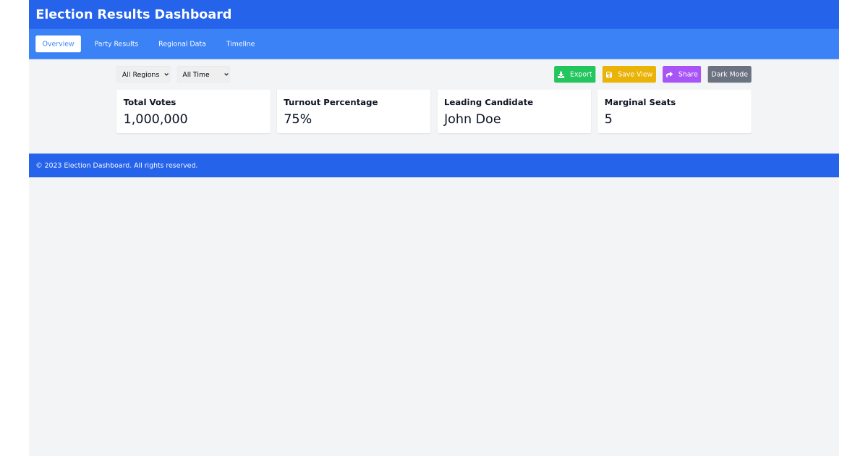Select the Overview tab
This screenshot has height=456, width=868.
58,43
